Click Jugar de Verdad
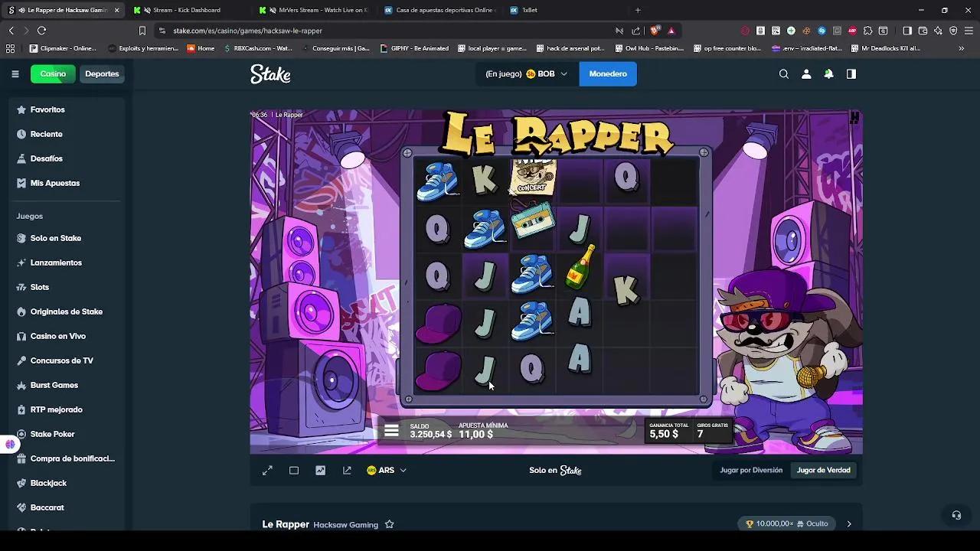The image size is (980, 551). (823, 470)
